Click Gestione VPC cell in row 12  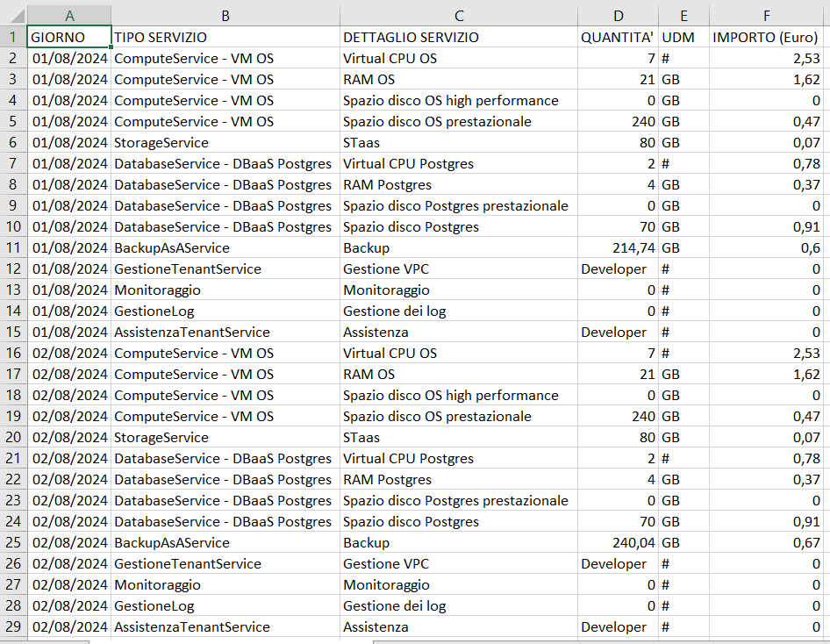pos(458,268)
